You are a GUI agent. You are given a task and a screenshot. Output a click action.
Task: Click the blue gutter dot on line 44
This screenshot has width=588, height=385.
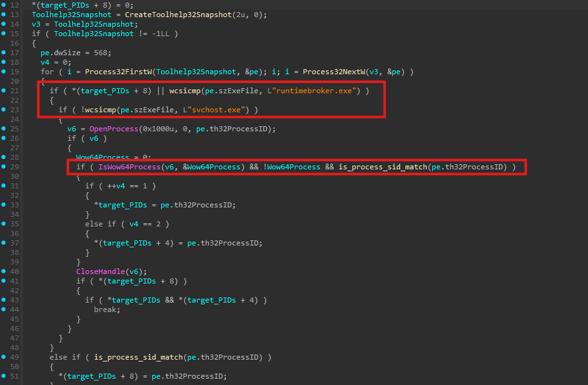[5, 310]
